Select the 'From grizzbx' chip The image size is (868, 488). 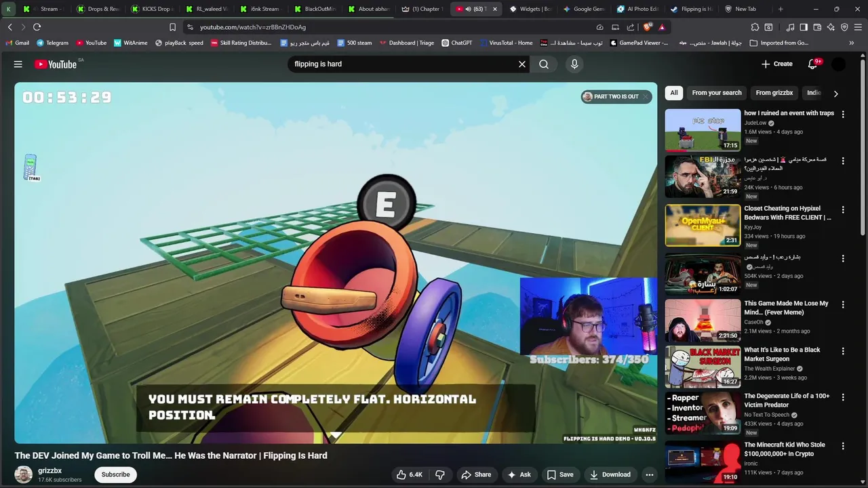774,93
